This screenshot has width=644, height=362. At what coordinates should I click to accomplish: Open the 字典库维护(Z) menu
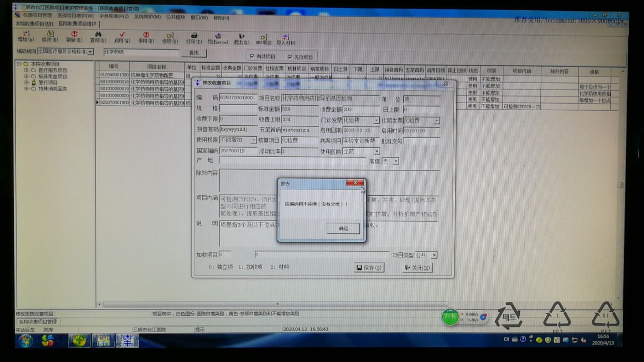tap(114, 16)
